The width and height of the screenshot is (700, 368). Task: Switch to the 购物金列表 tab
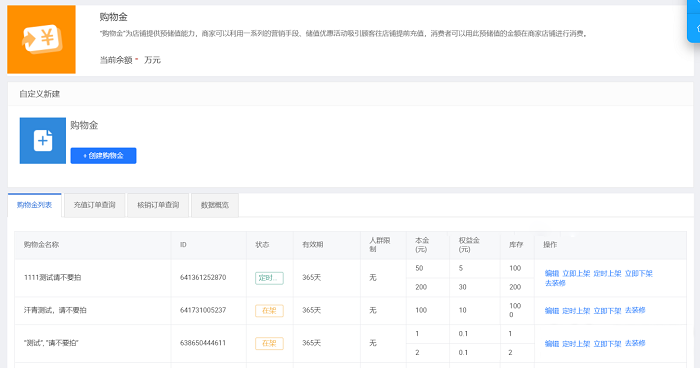point(34,205)
